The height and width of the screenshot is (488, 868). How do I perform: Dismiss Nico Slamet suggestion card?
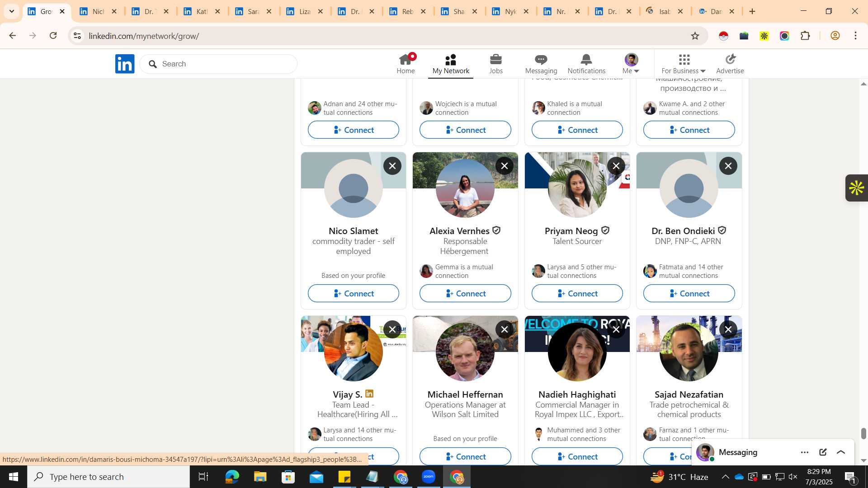click(x=392, y=166)
